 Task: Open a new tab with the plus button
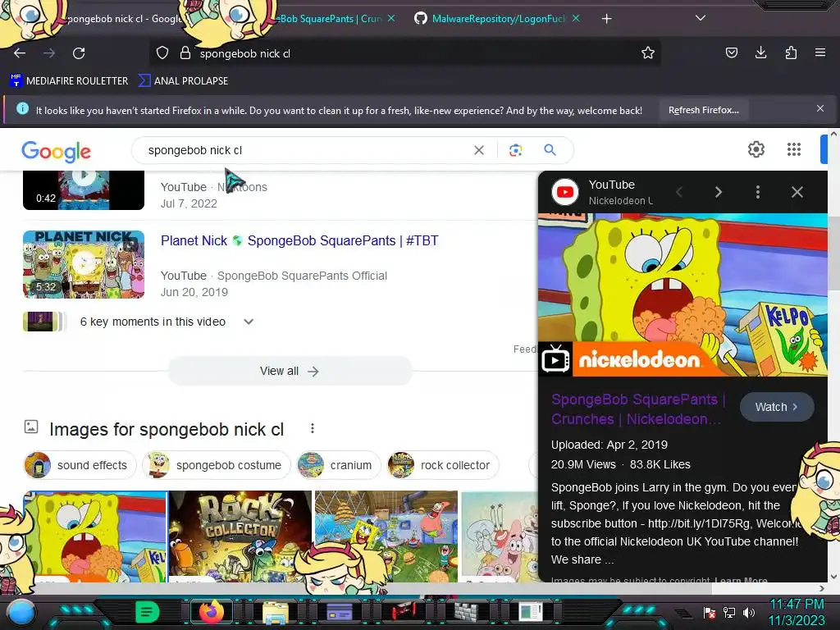coord(606,19)
